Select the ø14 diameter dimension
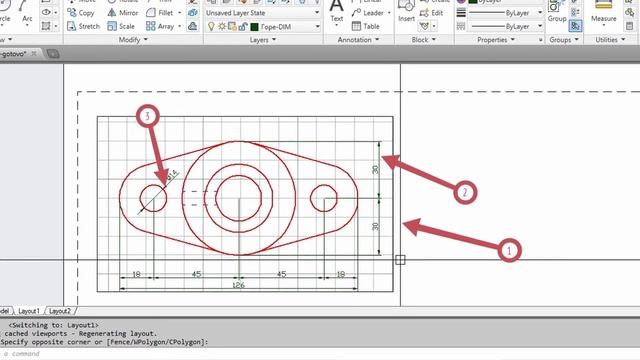The height and width of the screenshot is (360, 640). pyautogui.click(x=172, y=175)
